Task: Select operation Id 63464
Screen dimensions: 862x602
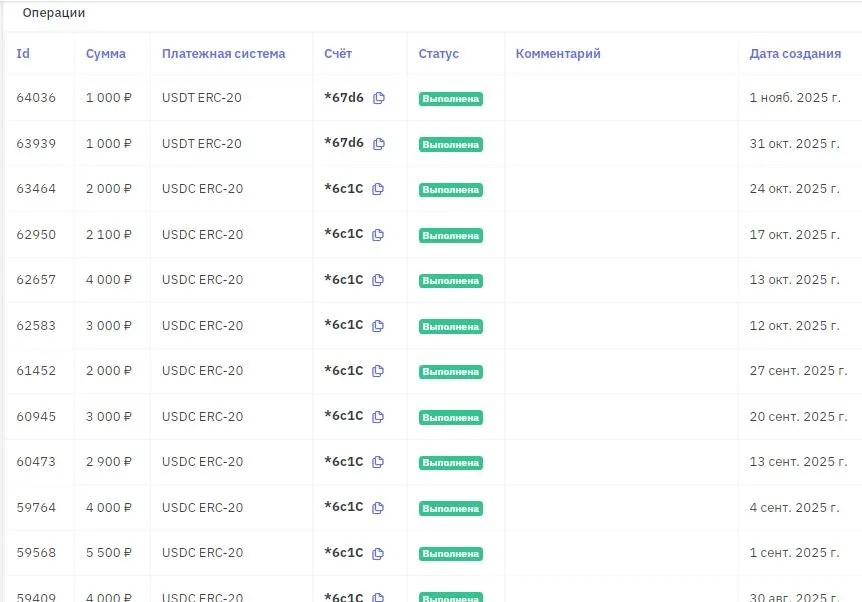Action: (36, 189)
